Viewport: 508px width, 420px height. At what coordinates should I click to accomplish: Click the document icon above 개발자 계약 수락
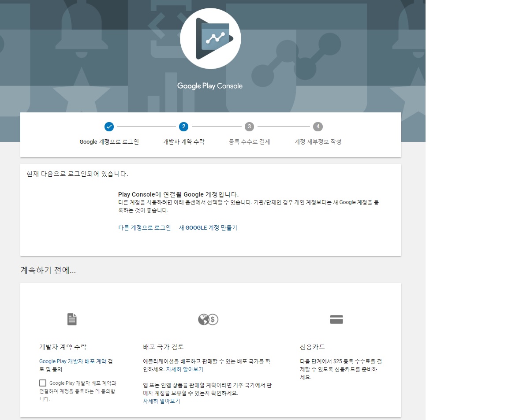(x=72, y=319)
